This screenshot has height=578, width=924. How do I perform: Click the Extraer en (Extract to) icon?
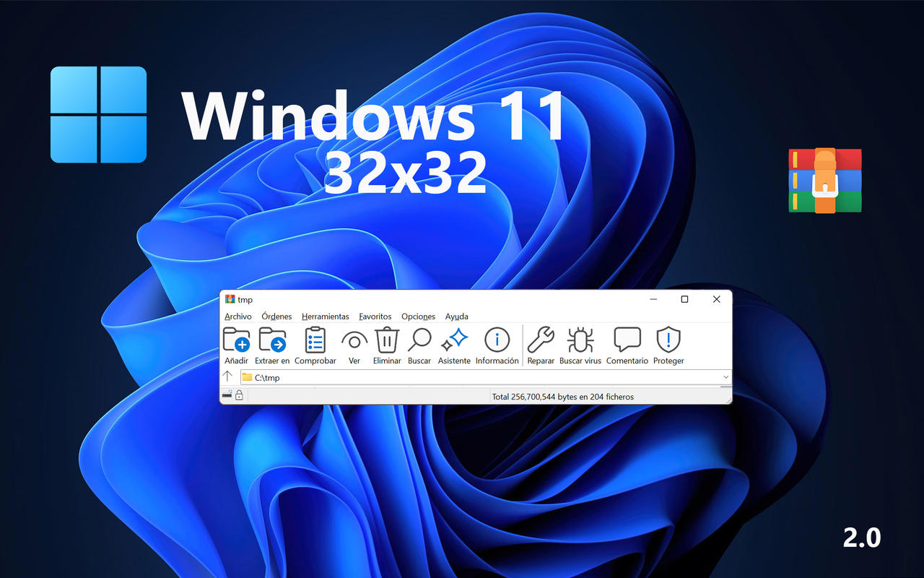[272, 341]
